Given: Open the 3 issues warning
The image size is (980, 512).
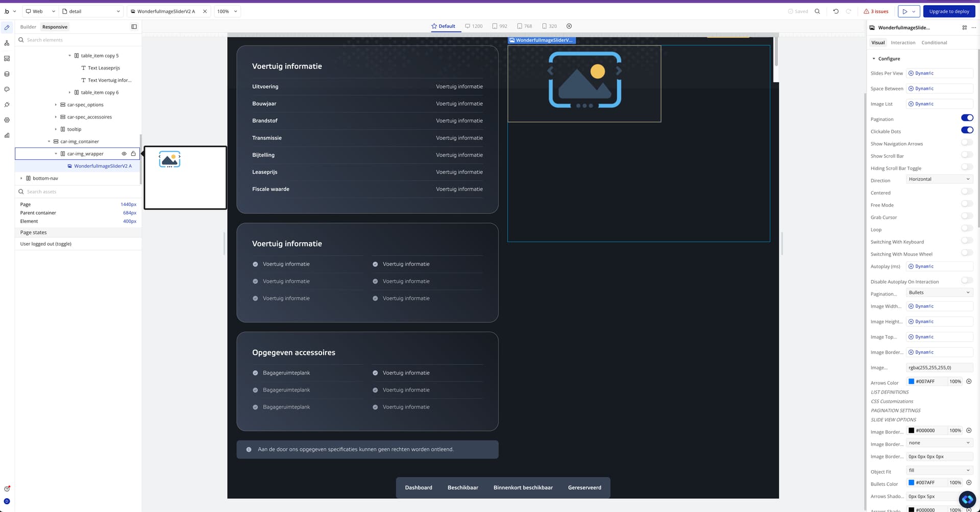Looking at the screenshot, I should pyautogui.click(x=876, y=11).
